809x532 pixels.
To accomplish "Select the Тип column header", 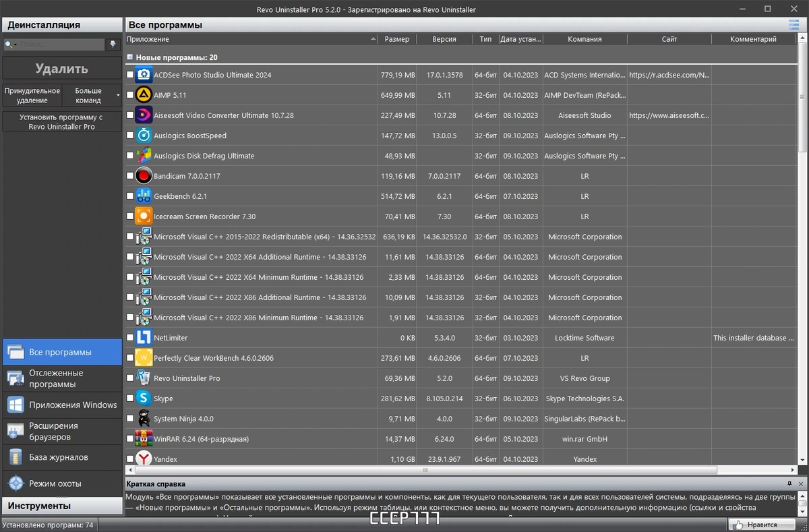I will [x=485, y=39].
